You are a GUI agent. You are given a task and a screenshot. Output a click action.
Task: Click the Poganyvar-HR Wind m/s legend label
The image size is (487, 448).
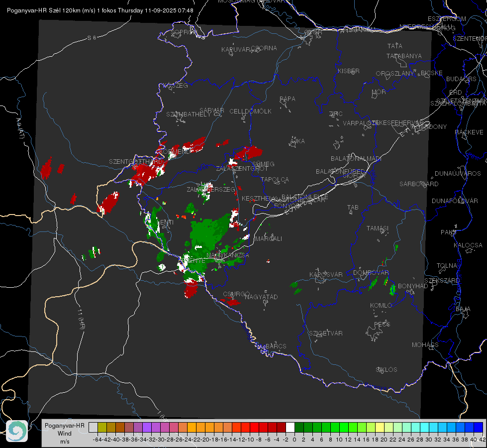click(x=65, y=434)
